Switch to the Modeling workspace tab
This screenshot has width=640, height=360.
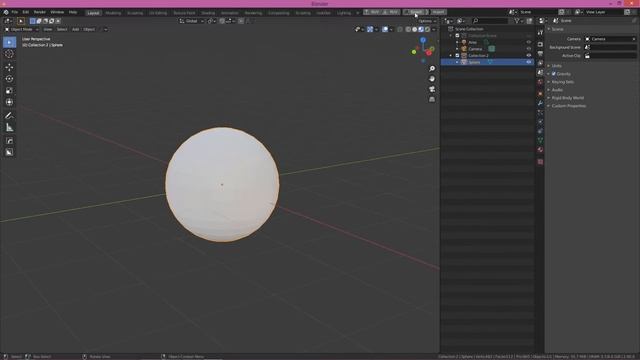click(113, 13)
